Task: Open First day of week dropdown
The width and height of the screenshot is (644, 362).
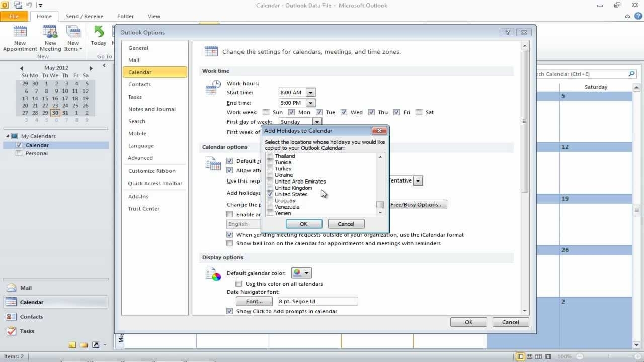Action: tap(317, 122)
